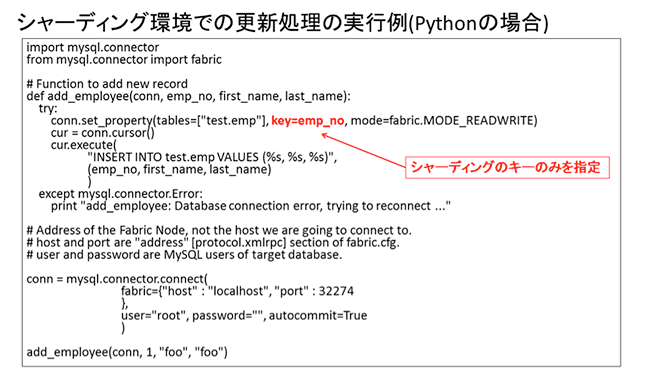Click the # Function to add new record comment
This screenshot has height=375, width=650.
(x=107, y=84)
